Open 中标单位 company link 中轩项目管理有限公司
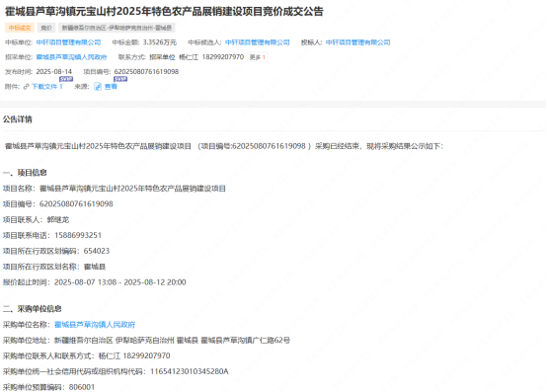547x392 pixels. 69,42
